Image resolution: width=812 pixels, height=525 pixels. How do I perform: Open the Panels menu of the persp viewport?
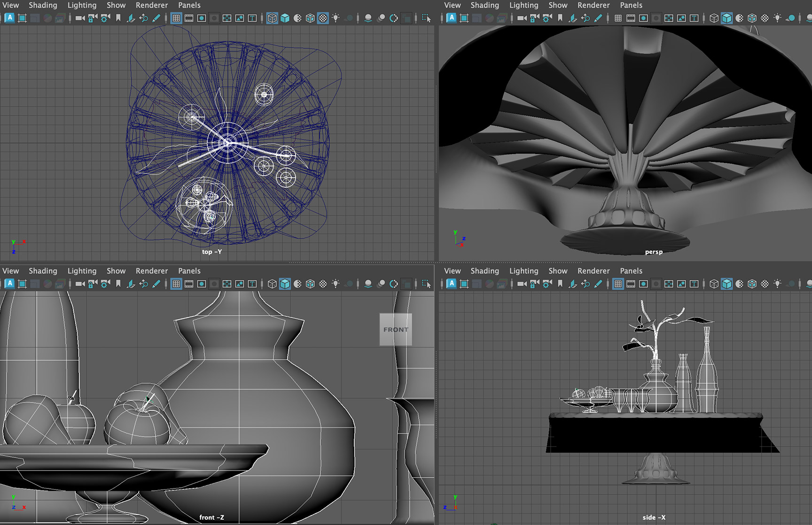click(631, 5)
